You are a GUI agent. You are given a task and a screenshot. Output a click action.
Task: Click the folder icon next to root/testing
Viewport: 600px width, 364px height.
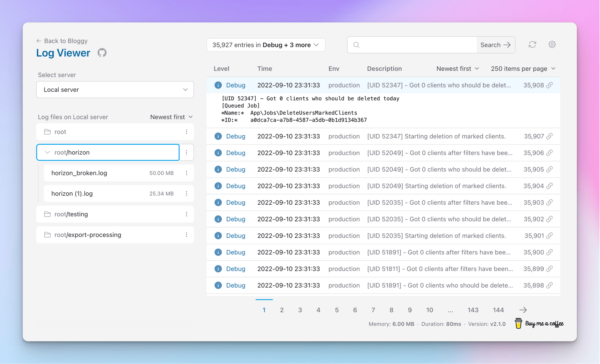click(47, 214)
